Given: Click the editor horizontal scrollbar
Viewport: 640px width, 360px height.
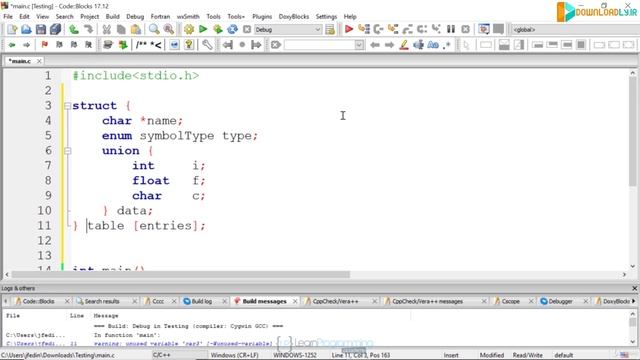Looking at the screenshot, I should (x=180, y=275).
